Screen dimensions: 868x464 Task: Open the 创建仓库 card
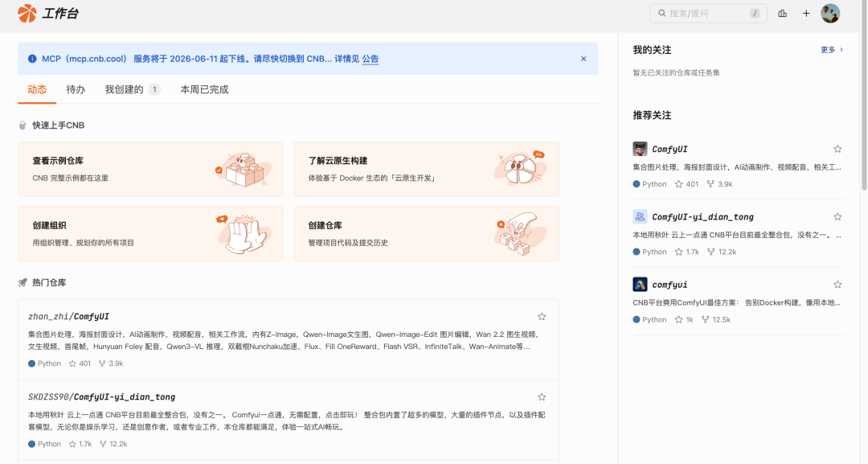[x=426, y=234]
